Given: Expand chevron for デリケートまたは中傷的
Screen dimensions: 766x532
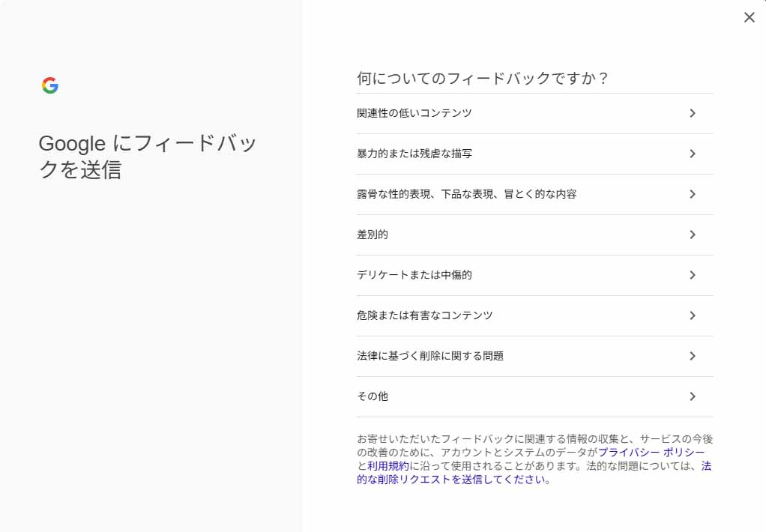Looking at the screenshot, I should point(693,275).
